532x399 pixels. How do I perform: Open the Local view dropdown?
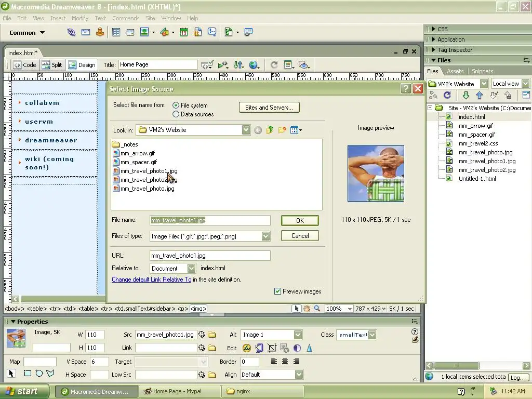click(x=526, y=84)
